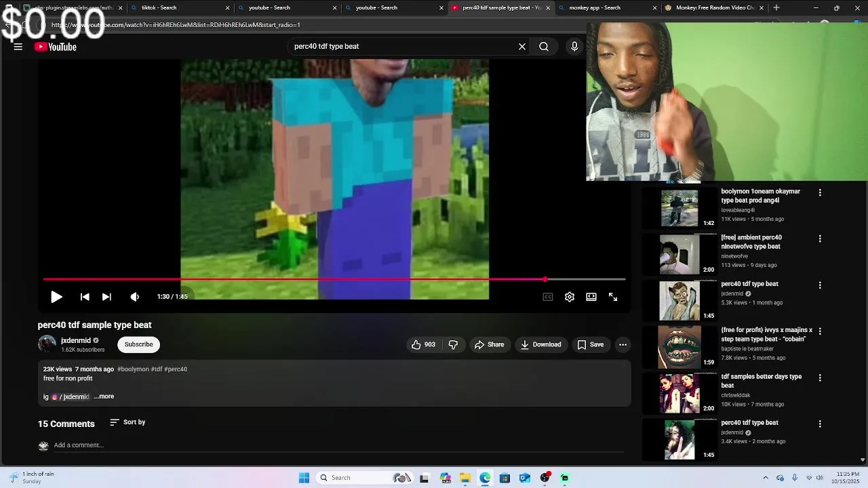Viewport: 868px width, 488px height.
Task: Open more actions ellipsis beside Save
Action: (x=623, y=344)
